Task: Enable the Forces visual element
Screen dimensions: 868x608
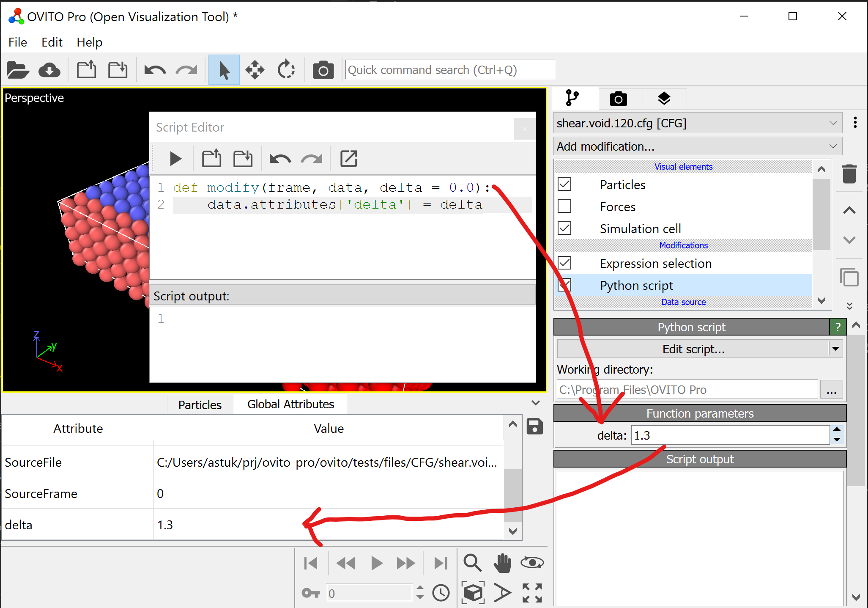Action: click(x=564, y=206)
